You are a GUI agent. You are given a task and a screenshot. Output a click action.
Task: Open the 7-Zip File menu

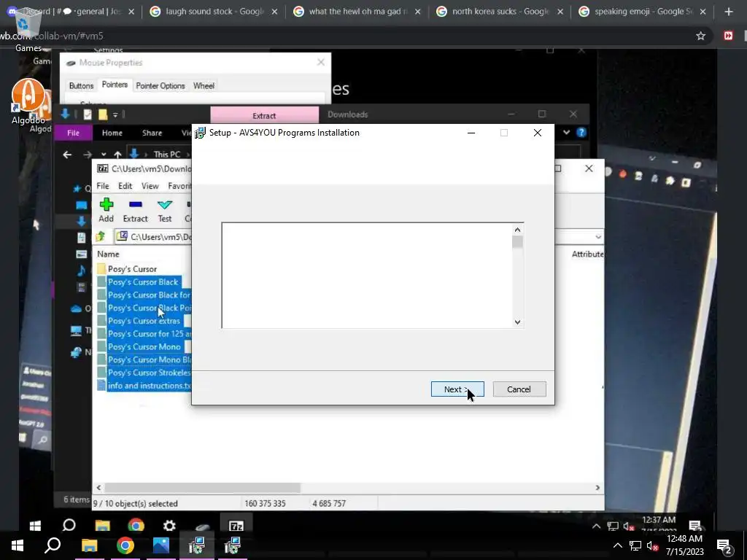click(103, 186)
